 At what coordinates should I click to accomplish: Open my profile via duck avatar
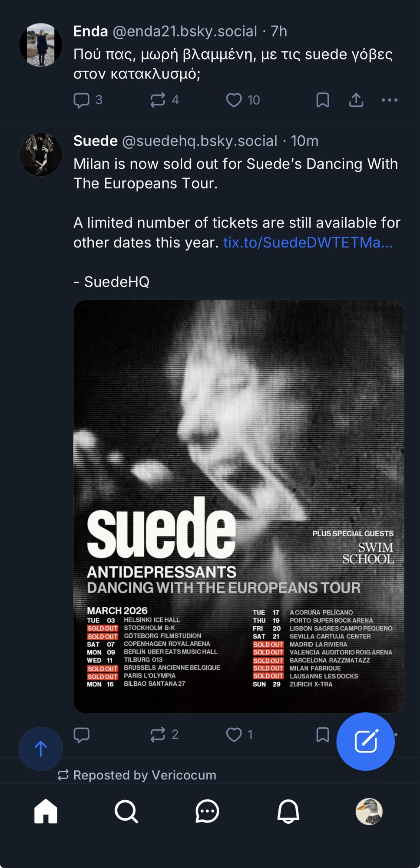point(369,811)
